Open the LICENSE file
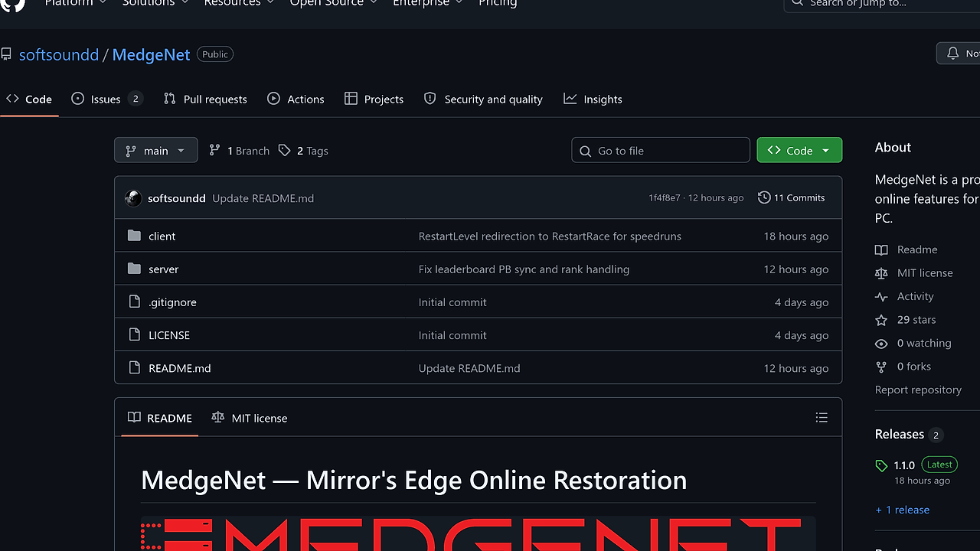Image resolution: width=980 pixels, height=551 pixels. point(169,334)
